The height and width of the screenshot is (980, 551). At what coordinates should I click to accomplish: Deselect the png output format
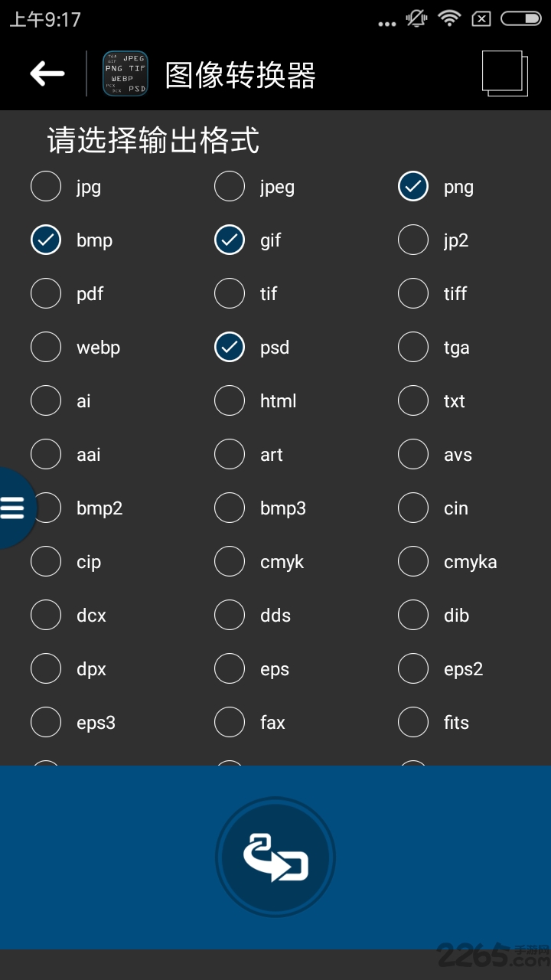click(413, 186)
